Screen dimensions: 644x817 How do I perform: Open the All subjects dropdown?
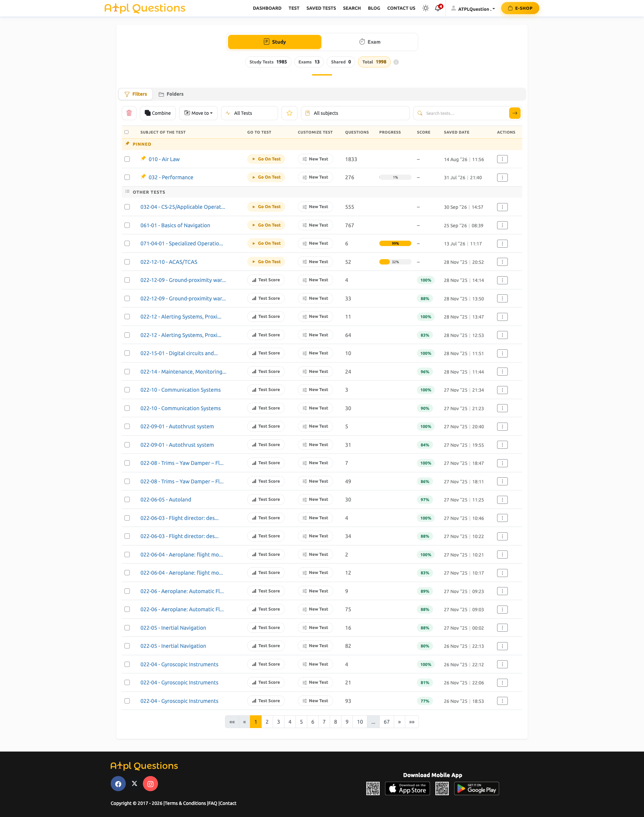[355, 113]
